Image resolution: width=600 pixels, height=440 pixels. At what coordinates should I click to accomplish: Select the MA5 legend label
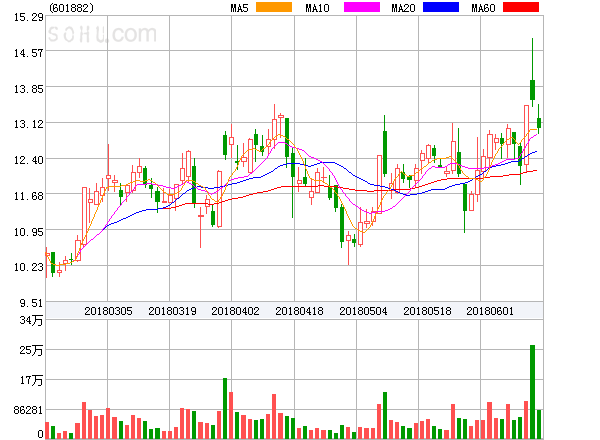click(x=239, y=8)
